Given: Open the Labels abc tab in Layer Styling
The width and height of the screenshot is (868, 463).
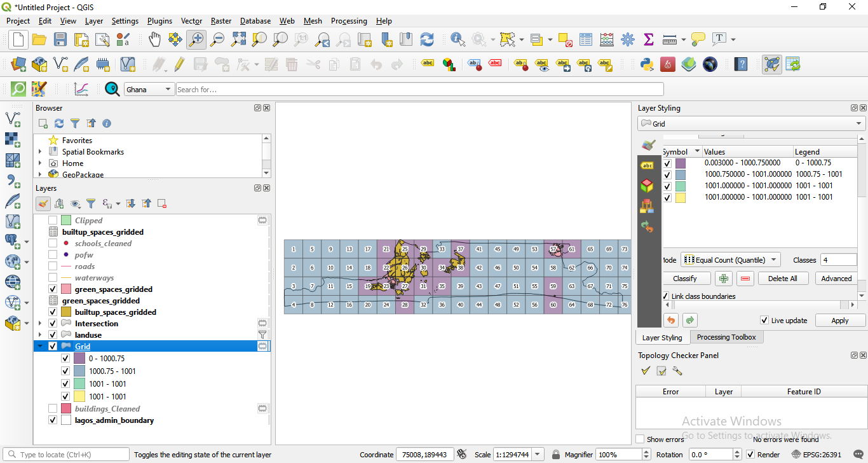Looking at the screenshot, I should pos(648,165).
